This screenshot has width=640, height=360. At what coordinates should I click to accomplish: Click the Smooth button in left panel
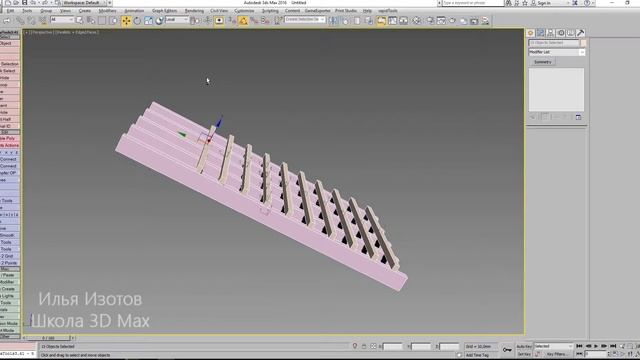pos(10,236)
